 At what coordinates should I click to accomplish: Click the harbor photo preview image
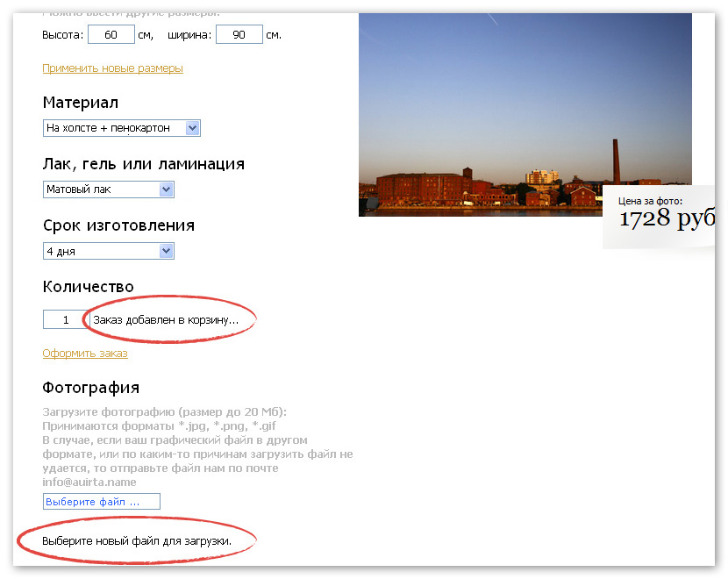pyautogui.click(x=525, y=115)
